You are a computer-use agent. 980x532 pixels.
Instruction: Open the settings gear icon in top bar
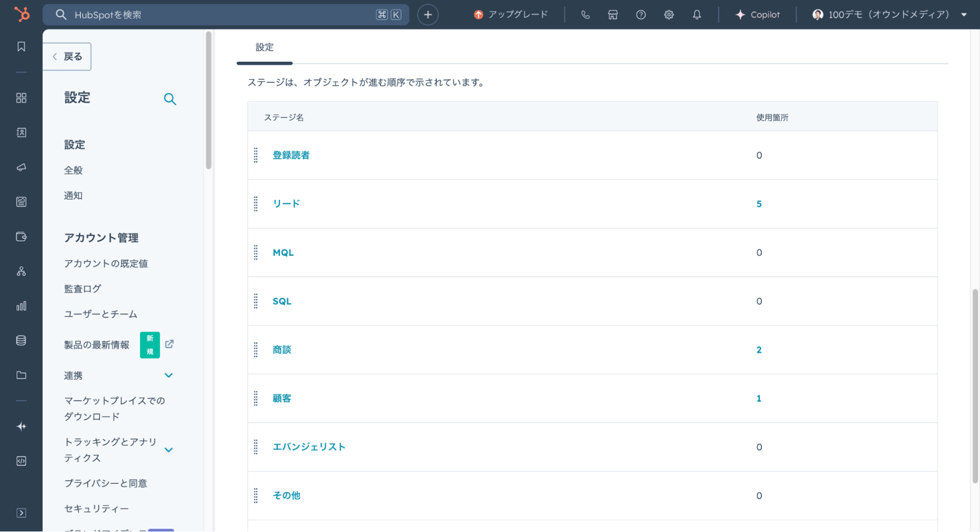[x=668, y=14]
